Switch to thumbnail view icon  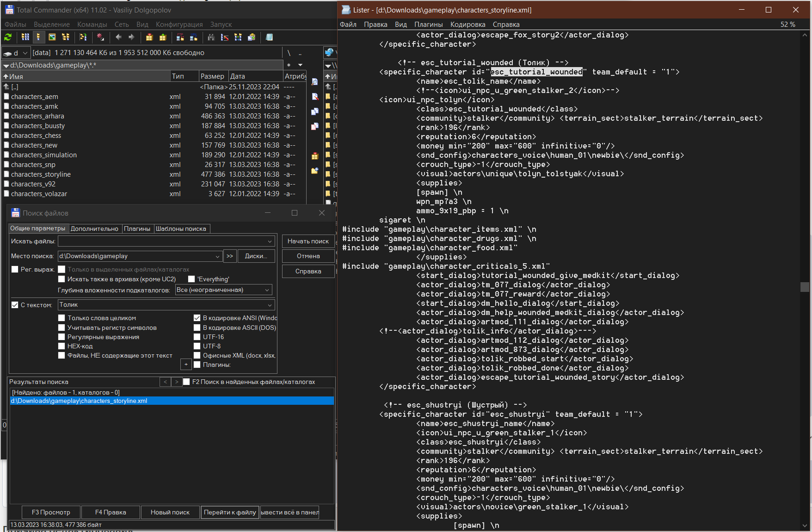pyautogui.click(x=52, y=37)
